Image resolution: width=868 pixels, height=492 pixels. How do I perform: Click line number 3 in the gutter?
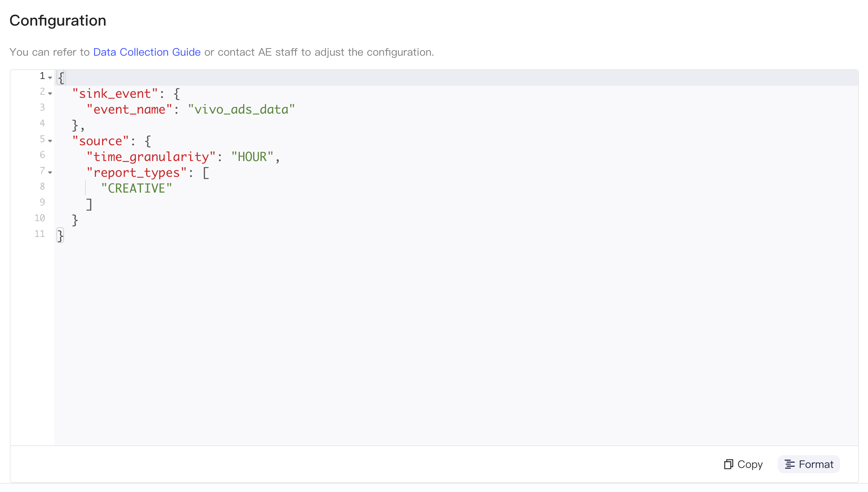(x=42, y=108)
